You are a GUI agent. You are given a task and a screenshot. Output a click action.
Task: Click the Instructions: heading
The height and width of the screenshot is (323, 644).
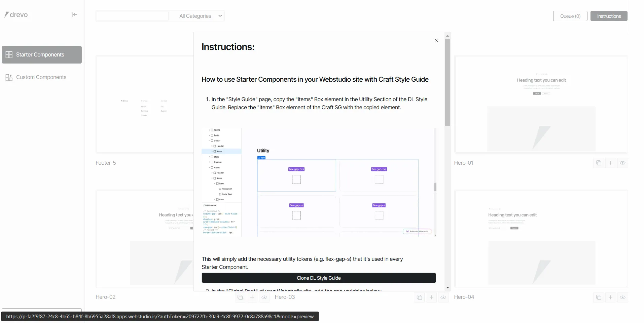point(228,47)
